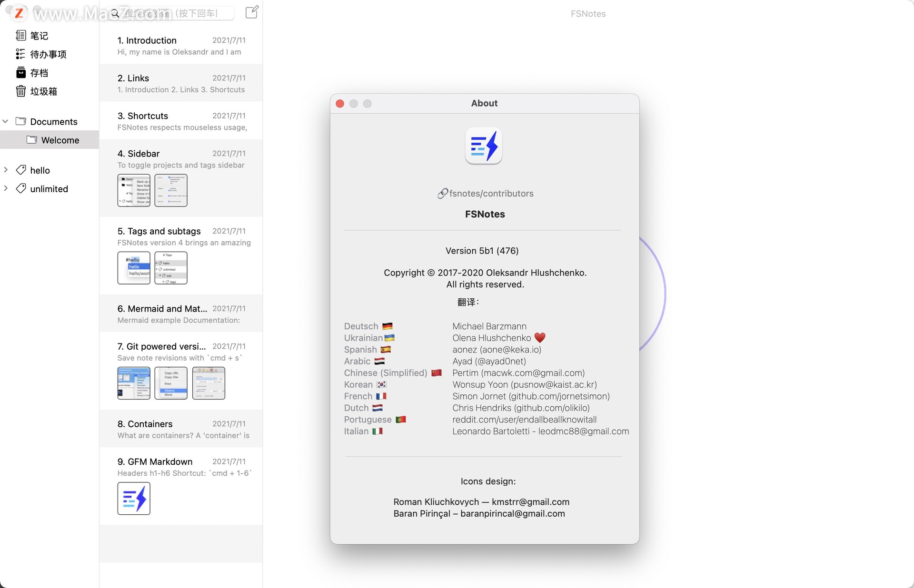914x588 pixels.
Task: Click the Spanish flag icon
Action: (x=386, y=350)
